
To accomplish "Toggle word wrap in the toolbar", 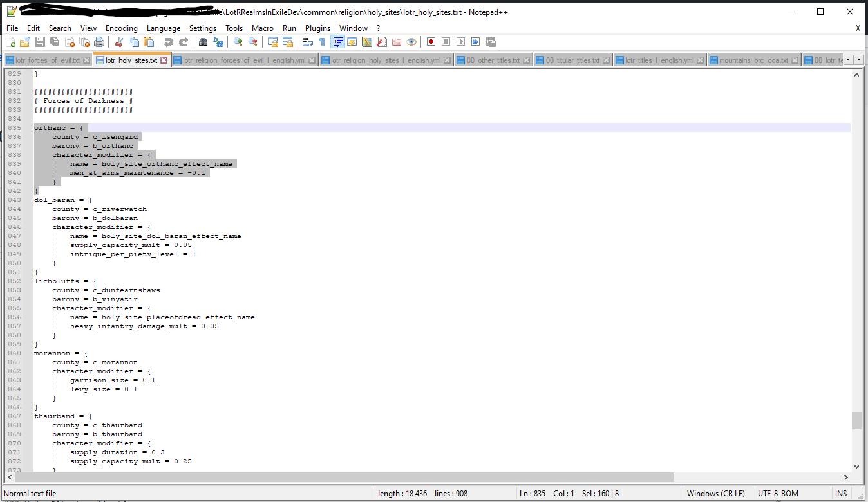I will click(x=308, y=42).
